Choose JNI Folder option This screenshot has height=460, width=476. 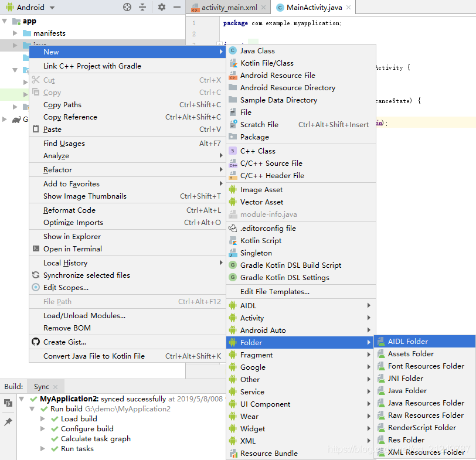click(424, 379)
